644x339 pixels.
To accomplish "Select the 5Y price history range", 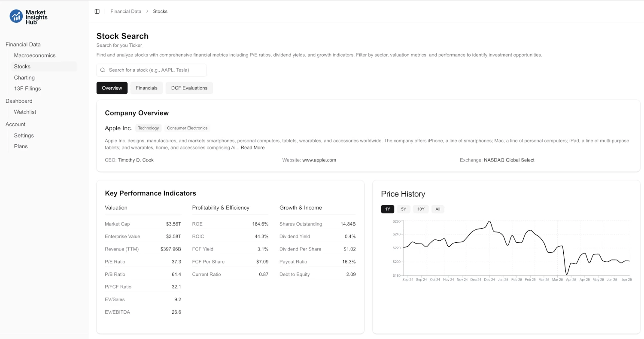I will coord(403,209).
